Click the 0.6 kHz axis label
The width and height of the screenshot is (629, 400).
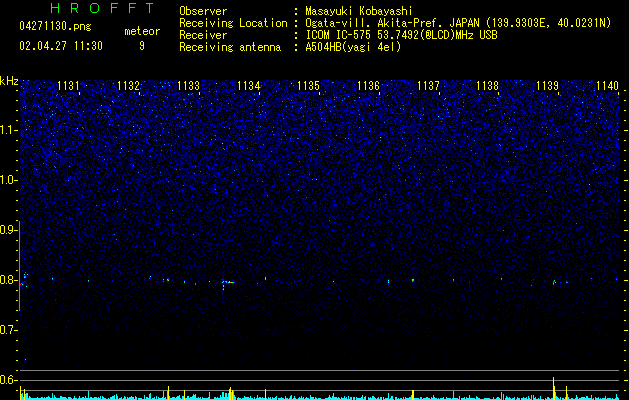point(7,380)
